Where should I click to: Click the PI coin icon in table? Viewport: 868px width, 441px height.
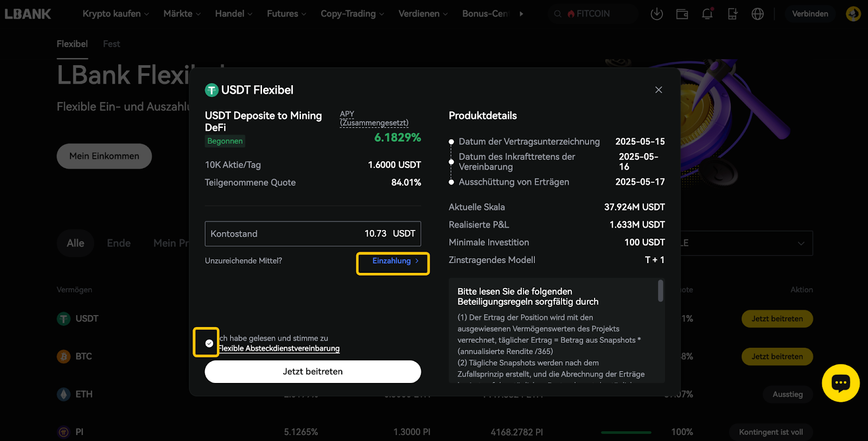(x=64, y=432)
